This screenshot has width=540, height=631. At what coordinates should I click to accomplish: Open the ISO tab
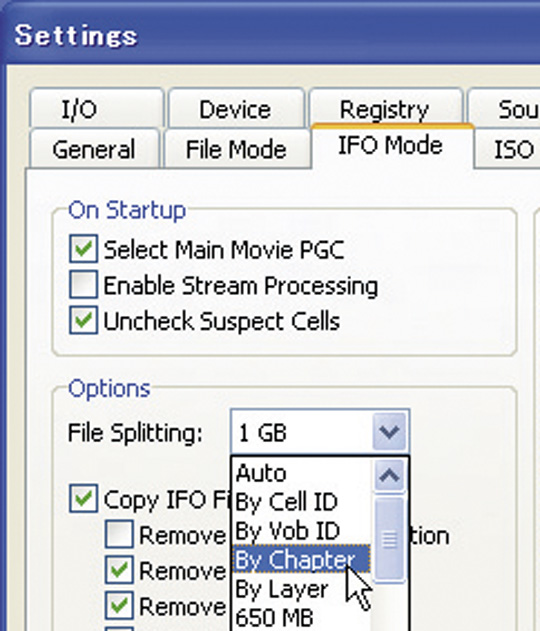[x=509, y=149]
